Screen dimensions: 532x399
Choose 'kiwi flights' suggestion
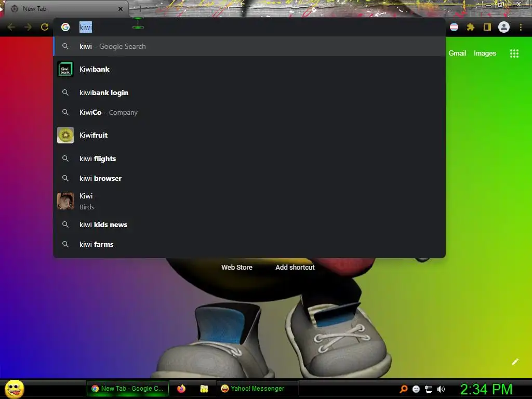coord(249,158)
